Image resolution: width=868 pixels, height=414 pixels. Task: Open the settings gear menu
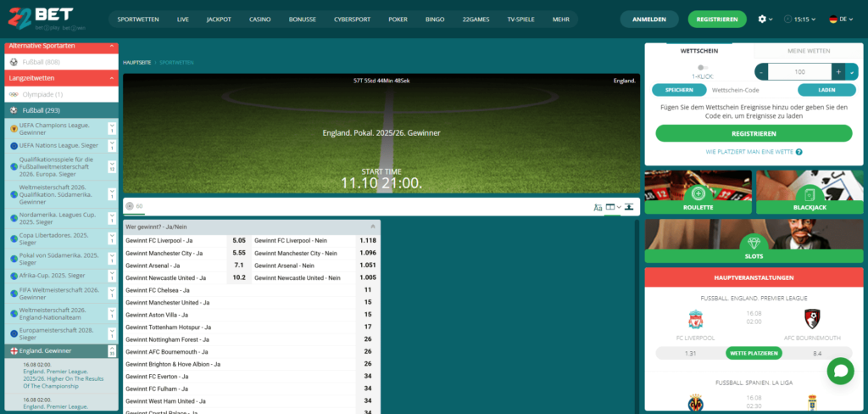click(762, 19)
